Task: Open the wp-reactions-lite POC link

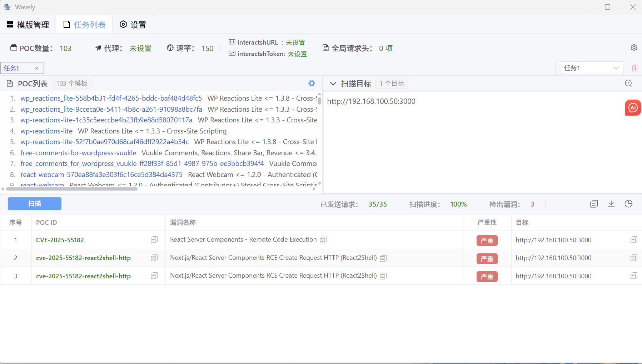Action: point(46,131)
